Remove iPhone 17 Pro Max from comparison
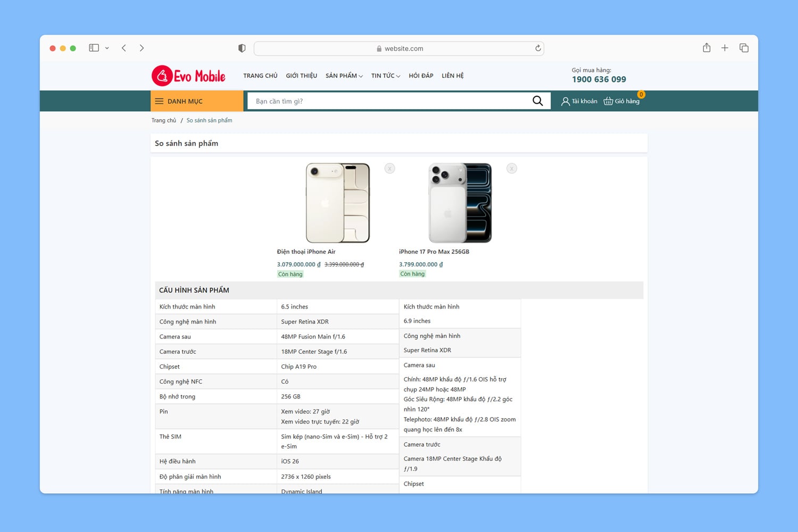The image size is (798, 532). point(511,169)
